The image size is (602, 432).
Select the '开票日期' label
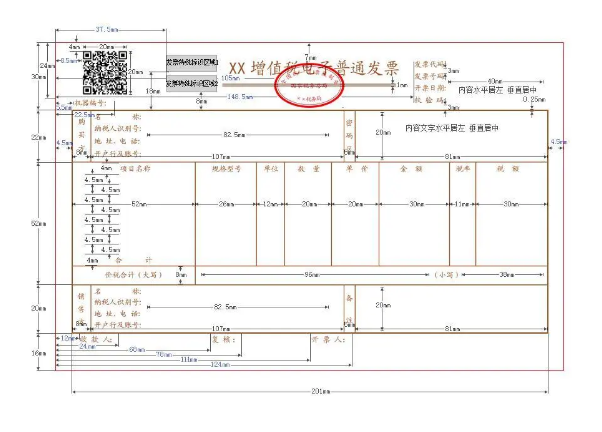click(x=430, y=88)
